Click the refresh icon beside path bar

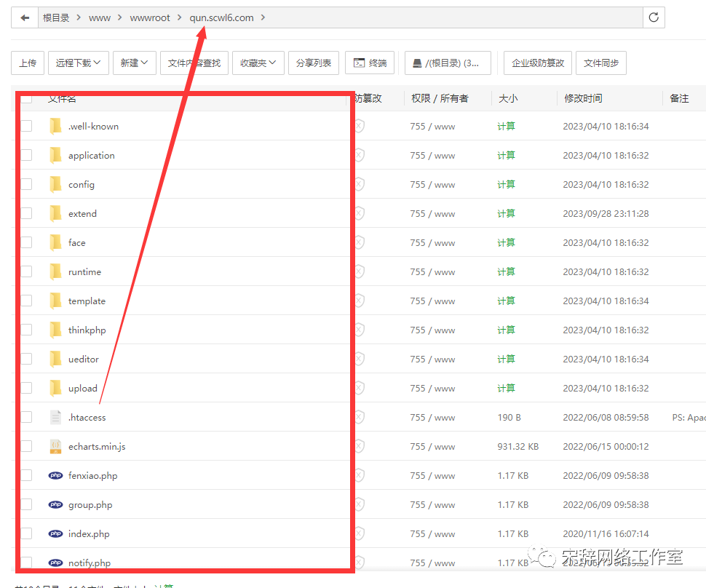[x=654, y=18]
